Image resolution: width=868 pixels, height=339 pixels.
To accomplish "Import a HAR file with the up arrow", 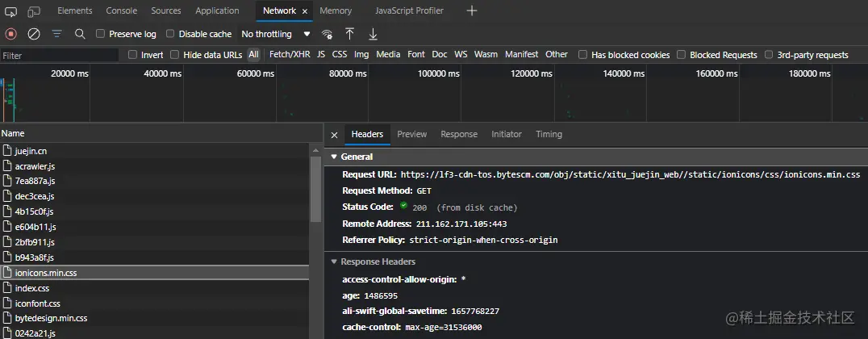I will [350, 35].
